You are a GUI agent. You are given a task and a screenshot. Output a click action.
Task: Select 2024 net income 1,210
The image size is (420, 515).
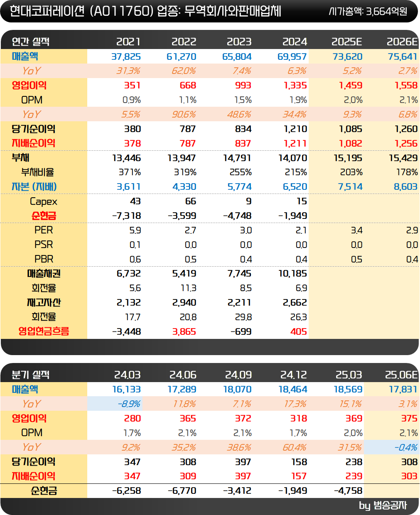(295, 129)
